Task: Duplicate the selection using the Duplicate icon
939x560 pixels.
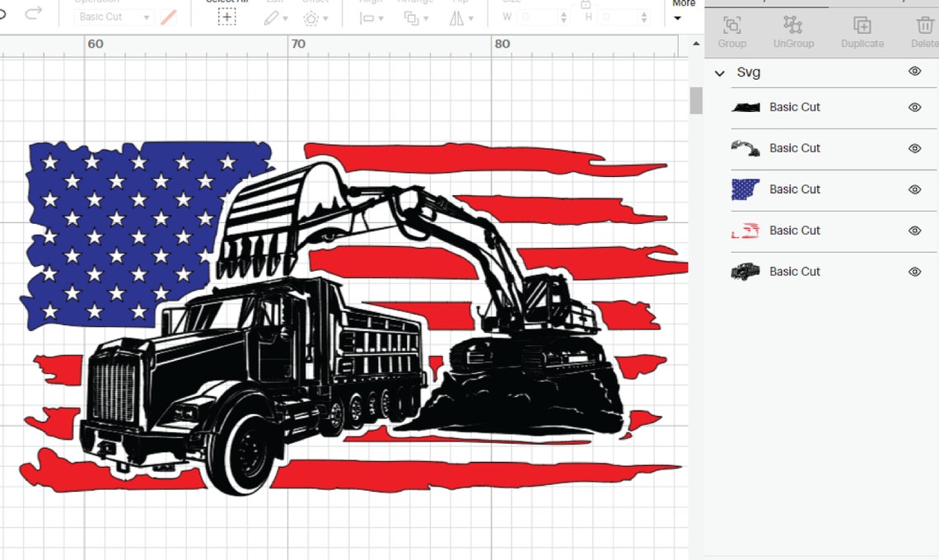Action: coord(862,26)
